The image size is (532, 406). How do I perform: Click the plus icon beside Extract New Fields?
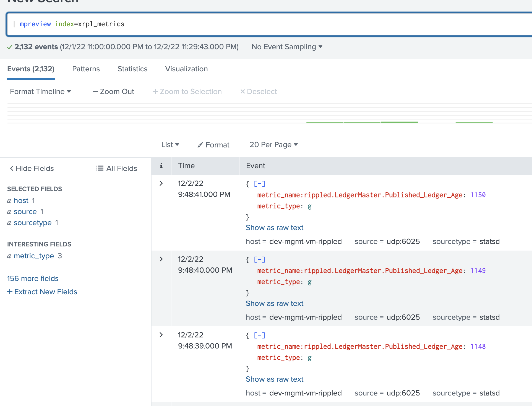pos(10,292)
